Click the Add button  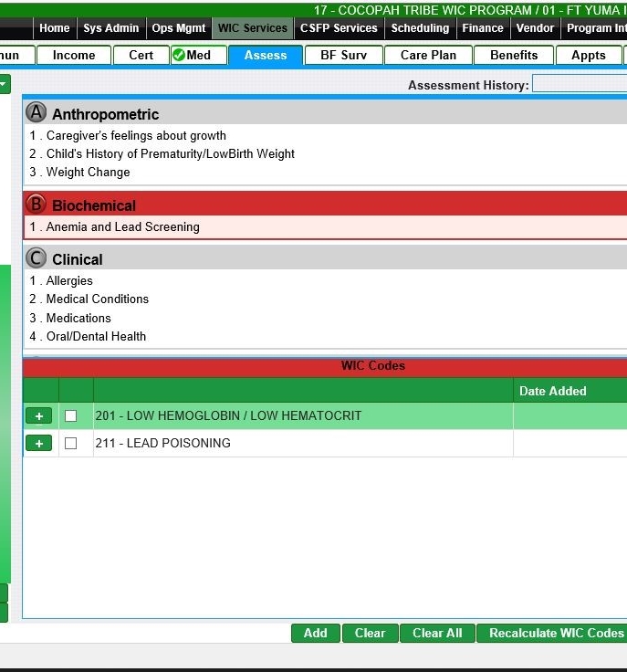(x=316, y=633)
